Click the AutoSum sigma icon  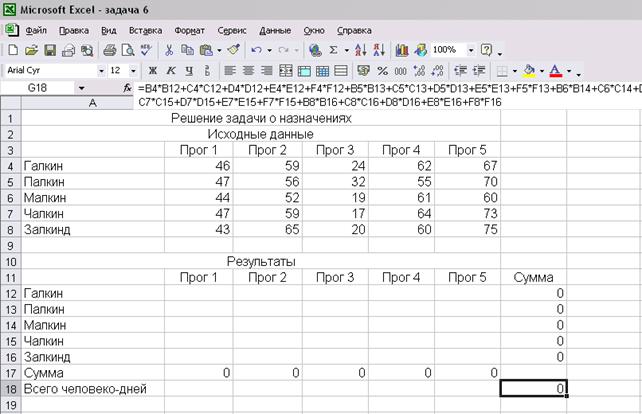(x=333, y=49)
